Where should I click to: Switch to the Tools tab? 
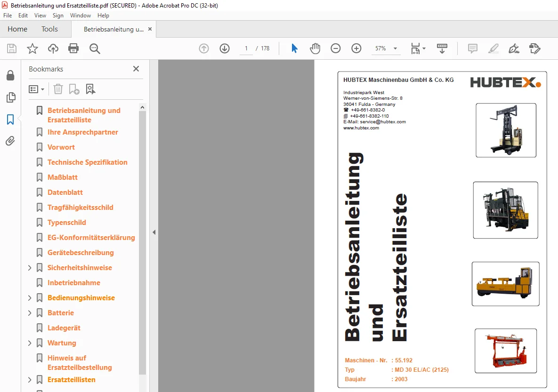49,29
